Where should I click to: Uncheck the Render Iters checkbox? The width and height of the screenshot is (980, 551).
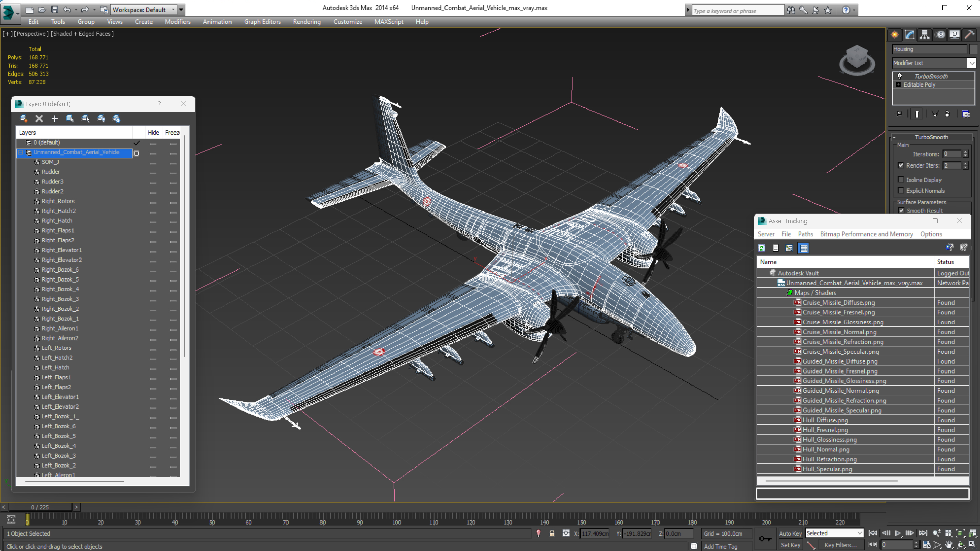(x=901, y=165)
